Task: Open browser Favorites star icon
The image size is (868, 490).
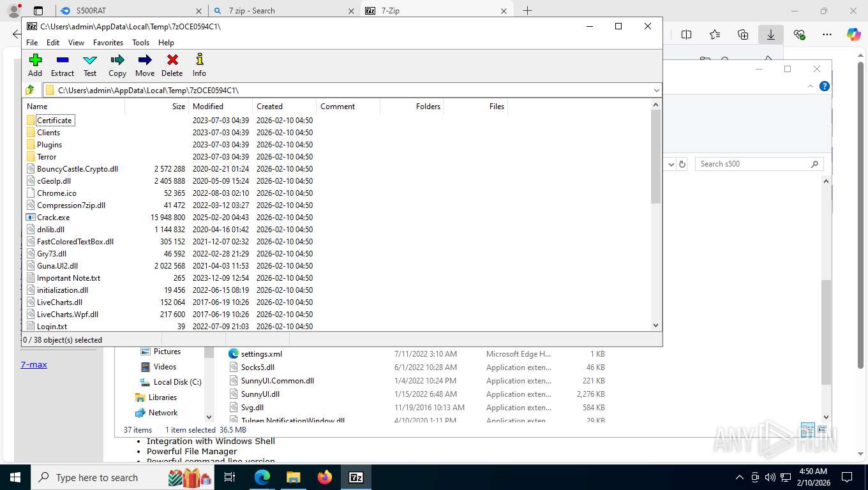Action: [715, 34]
